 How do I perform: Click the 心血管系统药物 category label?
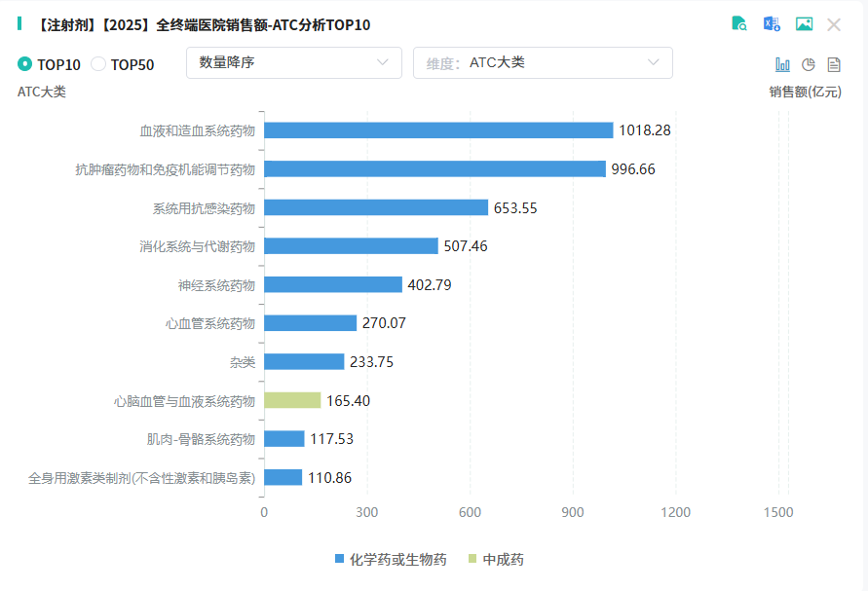pyautogui.click(x=209, y=323)
